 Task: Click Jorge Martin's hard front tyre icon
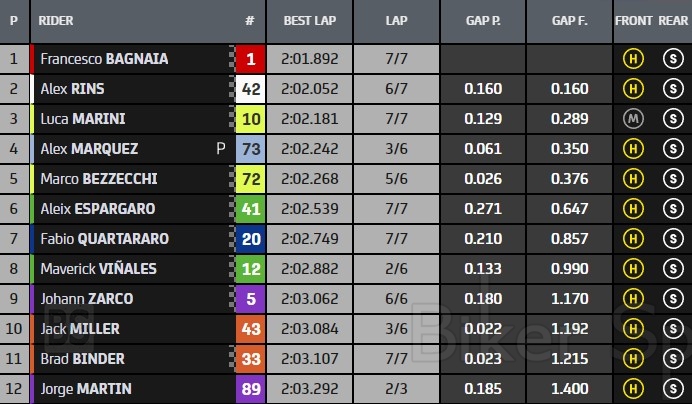632,389
